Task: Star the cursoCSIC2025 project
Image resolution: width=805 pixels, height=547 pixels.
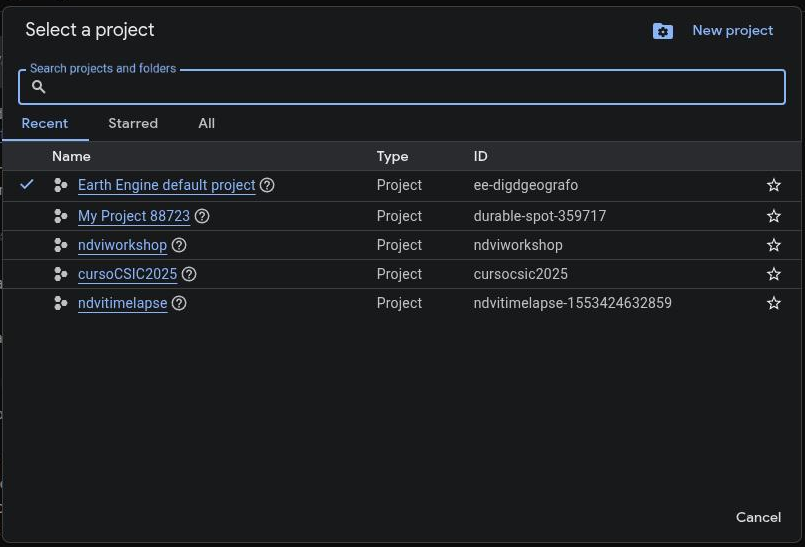Action: (x=774, y=274)
